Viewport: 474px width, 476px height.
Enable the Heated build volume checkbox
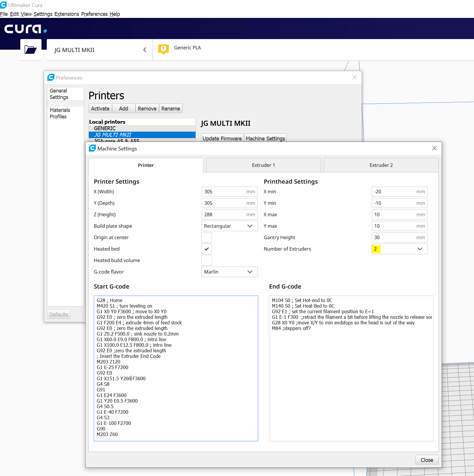click(x=207, y=260)
